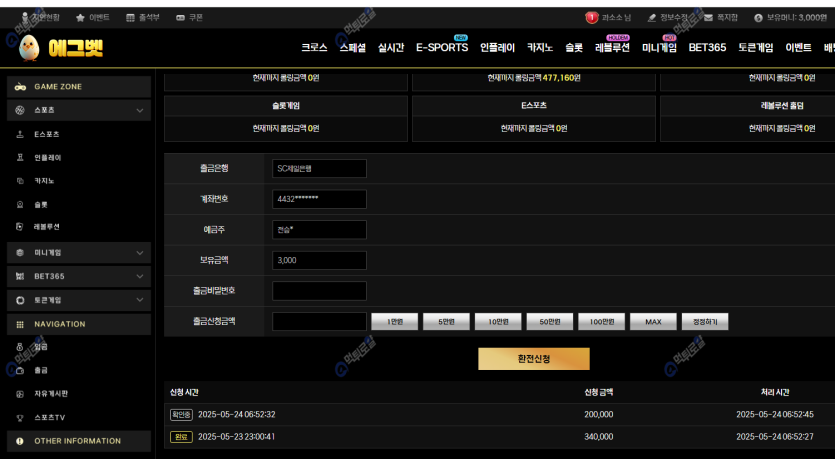Open the 쿠폰 coupon icon
This screenshot has height=459, width=835.
[179, 18]
